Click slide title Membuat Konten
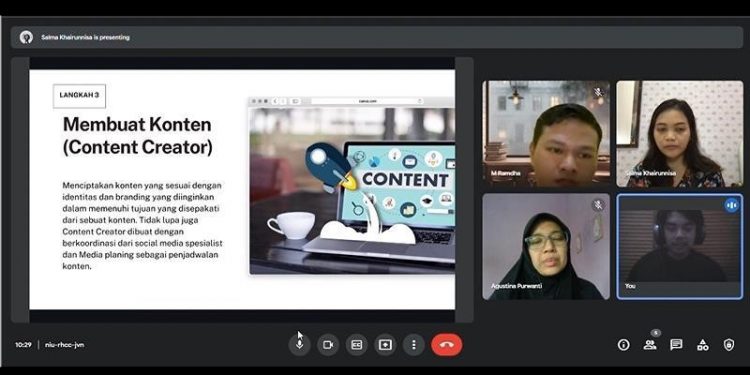The width and height of the screenshot is (750, 375). click(x=137, y=124)
